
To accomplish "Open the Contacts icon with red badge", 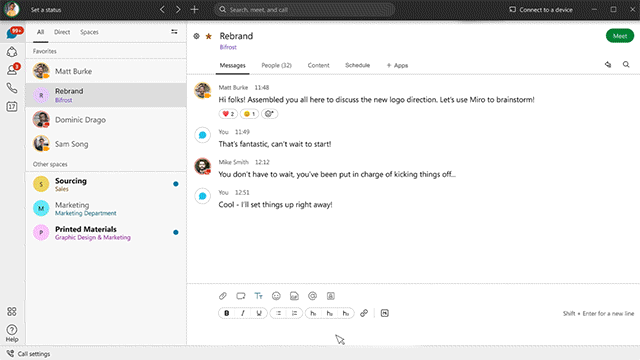I will click(12, 70).
